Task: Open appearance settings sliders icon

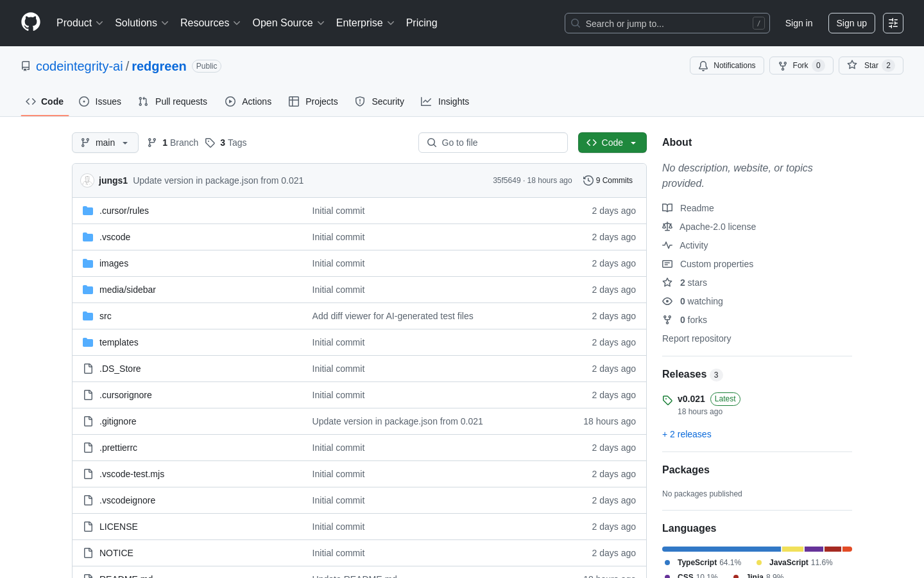Action: [x=893, y=23]
